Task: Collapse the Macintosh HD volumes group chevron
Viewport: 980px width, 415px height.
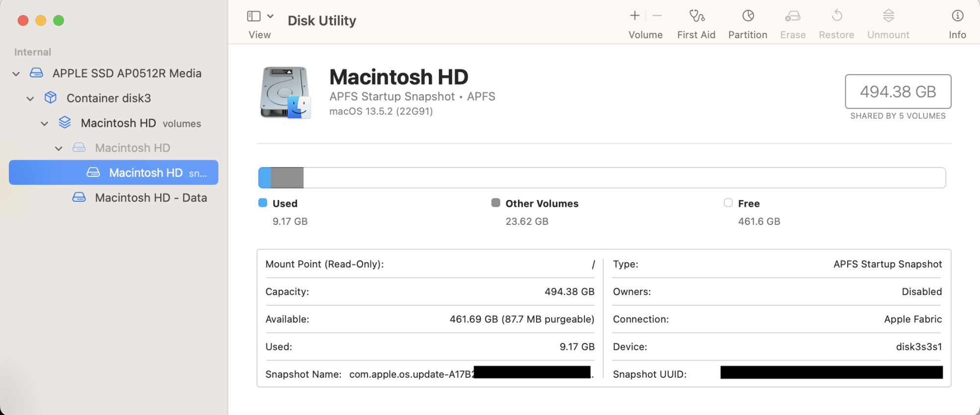Action: coord(45,123)
